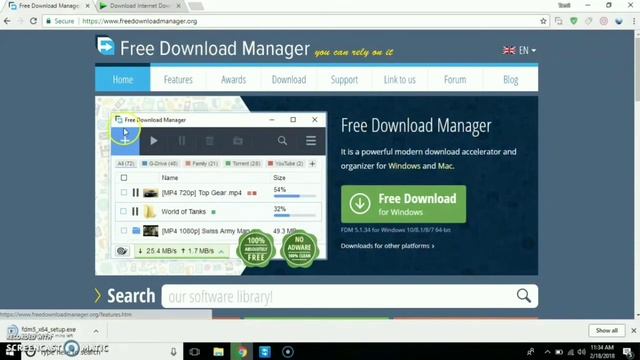
Task: Click the Free Download for Windows button
Action: click(403, 204)
